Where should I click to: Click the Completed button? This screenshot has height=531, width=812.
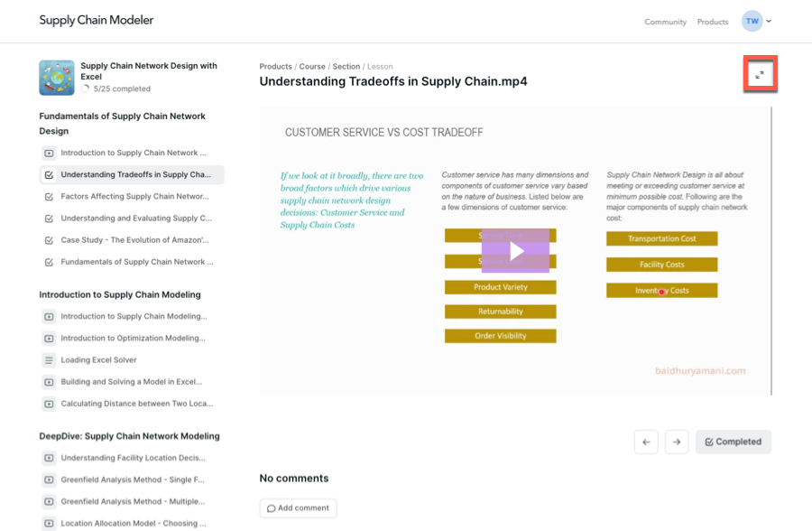click(x=733, y=442)
